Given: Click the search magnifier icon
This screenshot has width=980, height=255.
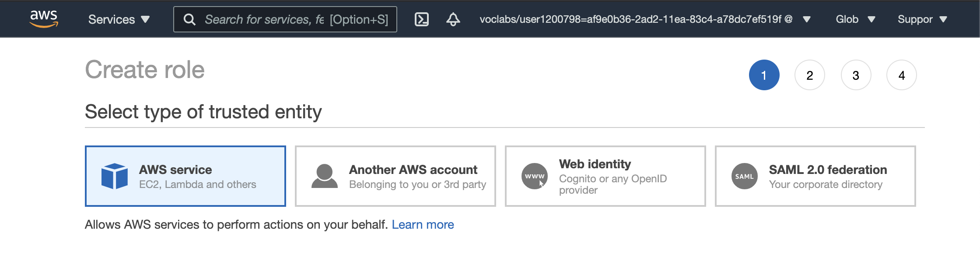Looking at the screenshot, I should point(189,19).
